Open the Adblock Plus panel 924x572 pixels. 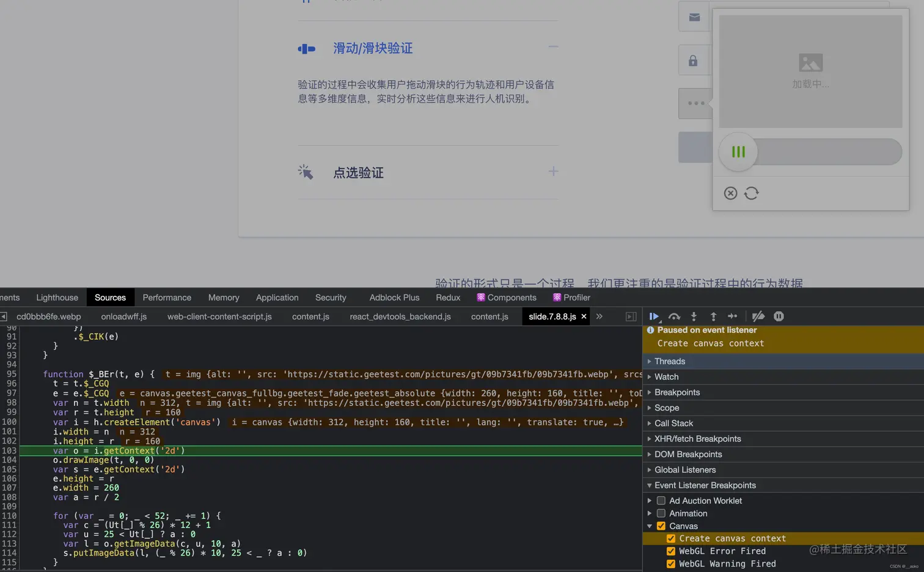point(394,298)
